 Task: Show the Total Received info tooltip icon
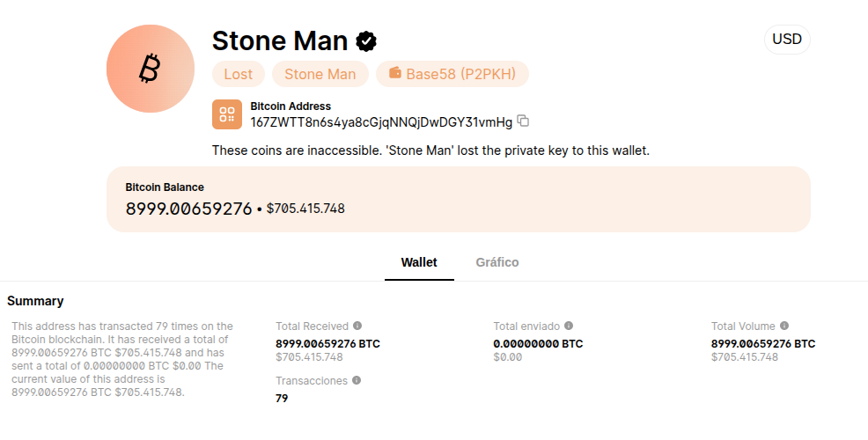[x=357, y=326]
